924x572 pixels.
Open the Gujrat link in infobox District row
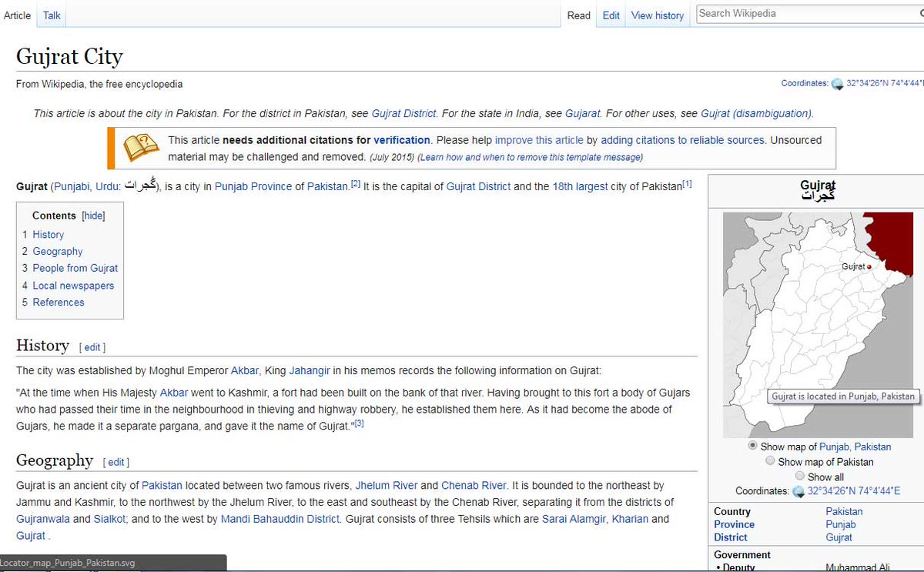839,537
